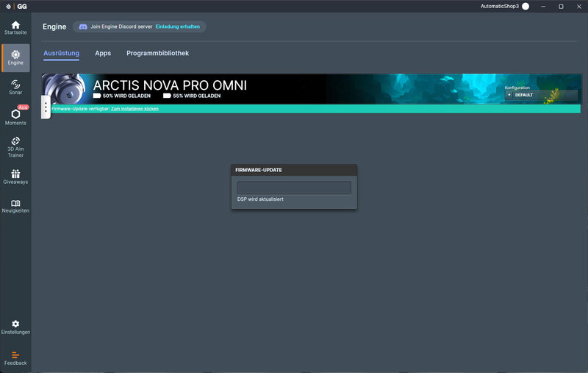This screenshot has height=373, width=588.
Task: Open the AutomaticShop3 account avatar
Action: coord(526,7)
